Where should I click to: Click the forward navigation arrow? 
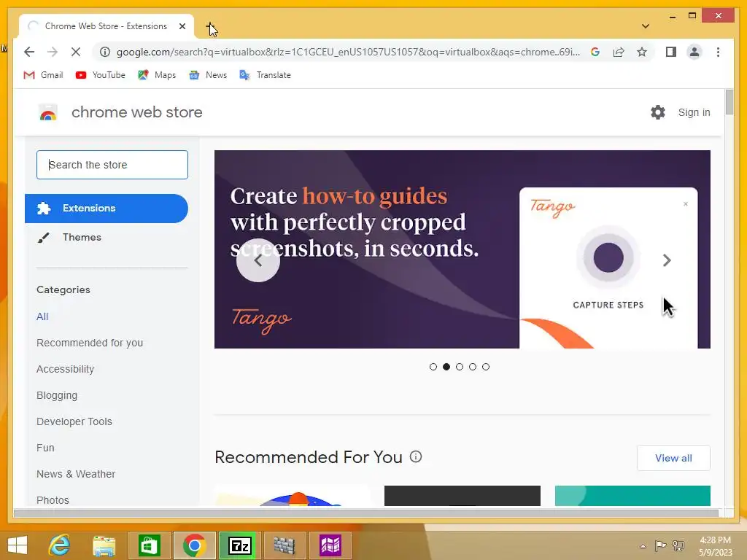(x=53, y=52)
